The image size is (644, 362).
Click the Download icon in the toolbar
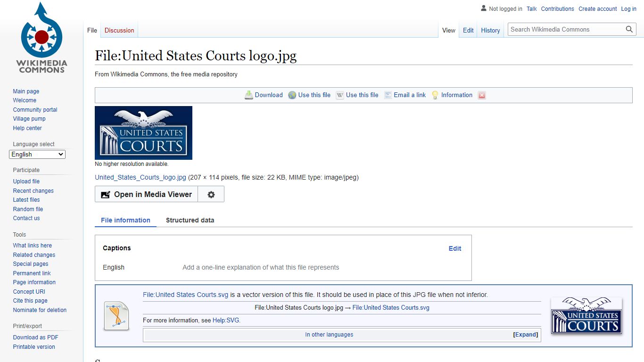coord(249,95)
